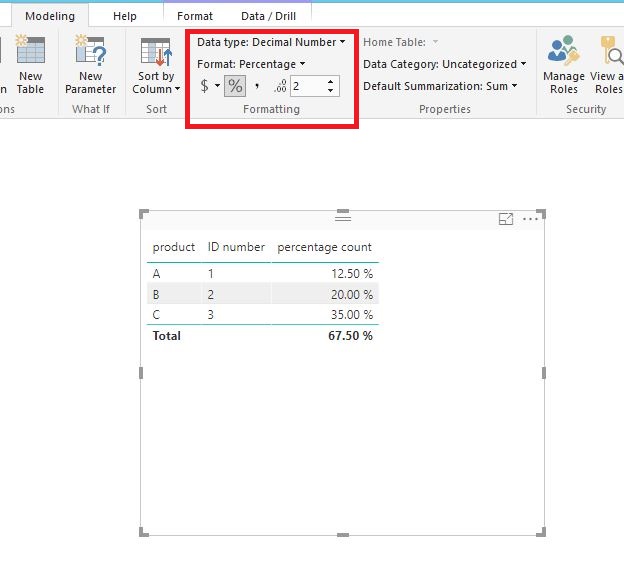Switch to the Format ribbon tab

coord(195,16)
